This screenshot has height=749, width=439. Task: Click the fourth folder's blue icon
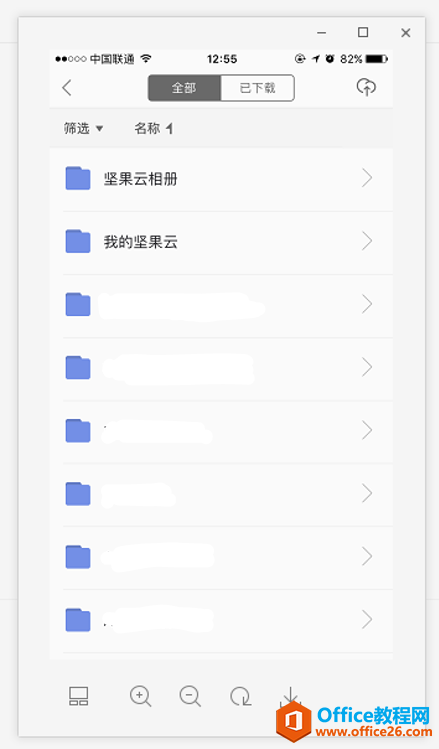click(x=78, y=367)
